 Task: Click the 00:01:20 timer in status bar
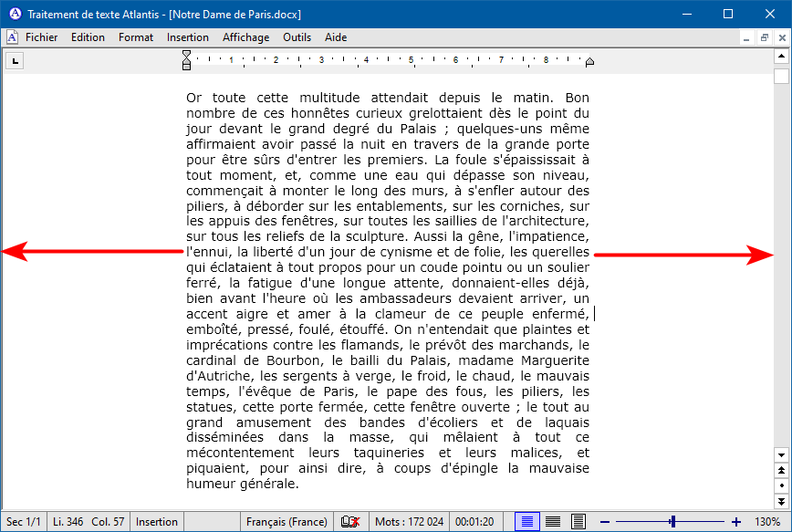[474, 522]
